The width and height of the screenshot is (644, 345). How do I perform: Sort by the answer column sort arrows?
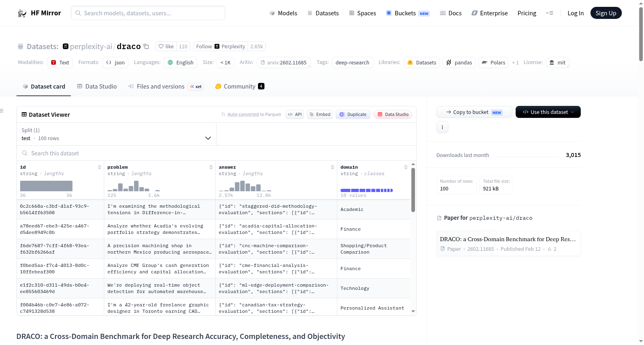332,167
